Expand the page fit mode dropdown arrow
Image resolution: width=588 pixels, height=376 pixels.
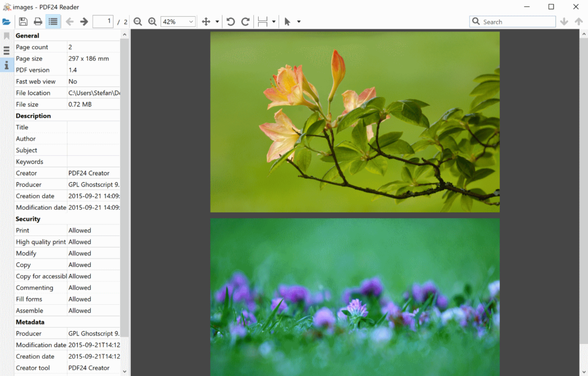click(x=217, y=22)
